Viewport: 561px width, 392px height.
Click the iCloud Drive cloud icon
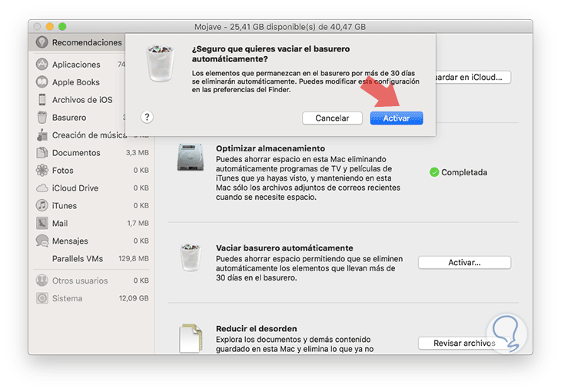click(41, 188)
